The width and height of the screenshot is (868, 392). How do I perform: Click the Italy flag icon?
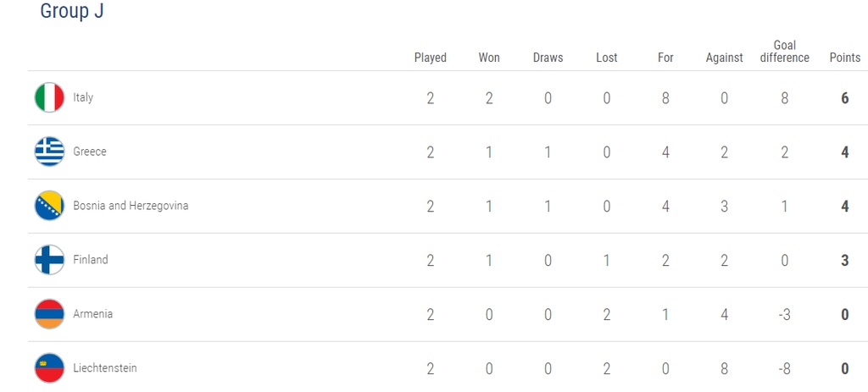click(49, 97)
